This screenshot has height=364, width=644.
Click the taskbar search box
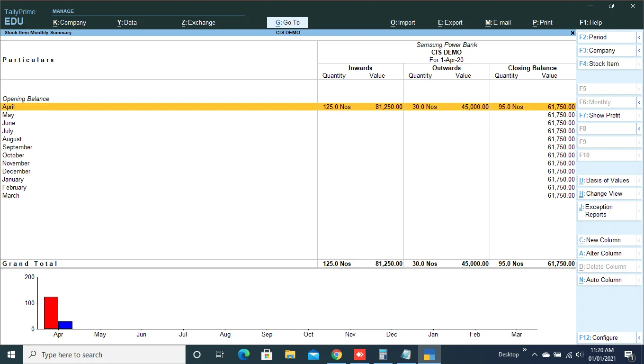pyautogui.click(x=104, y=355)
